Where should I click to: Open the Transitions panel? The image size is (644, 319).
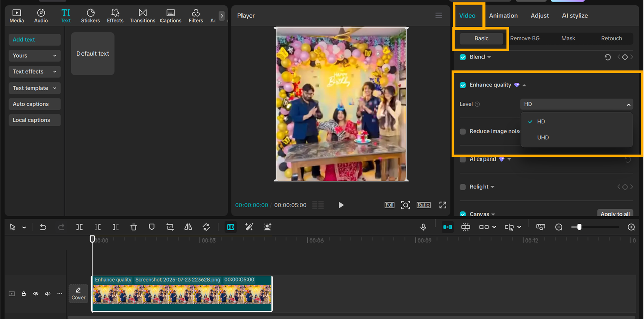click(x=142, y=16)
